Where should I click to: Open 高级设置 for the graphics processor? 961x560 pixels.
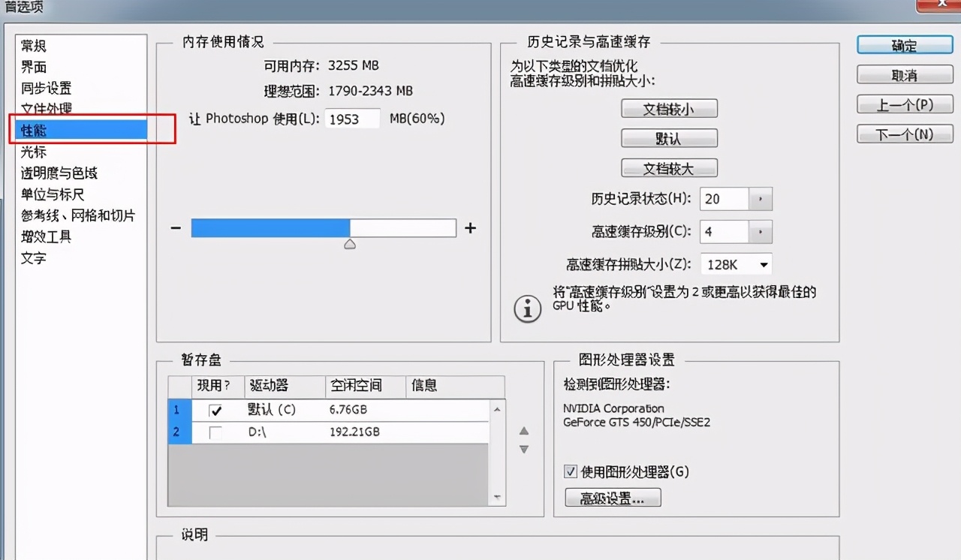[x=612, y=497]
